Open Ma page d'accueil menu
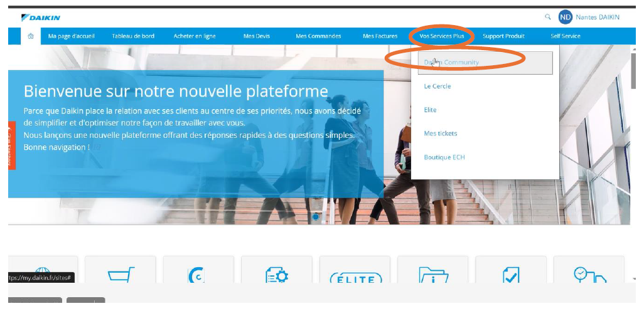The image size is (644, 316). pos(72,36)
